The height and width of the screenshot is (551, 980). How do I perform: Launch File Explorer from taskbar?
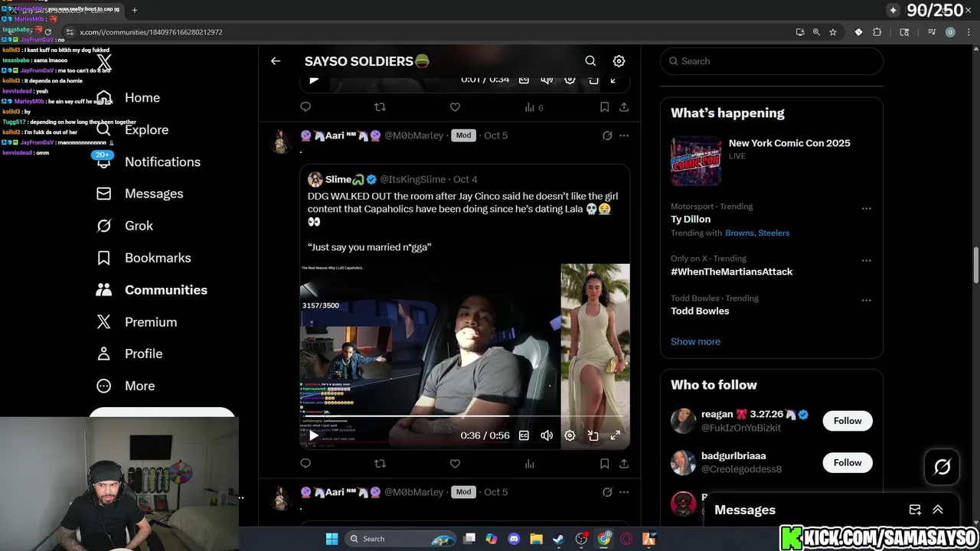(536, 539)
